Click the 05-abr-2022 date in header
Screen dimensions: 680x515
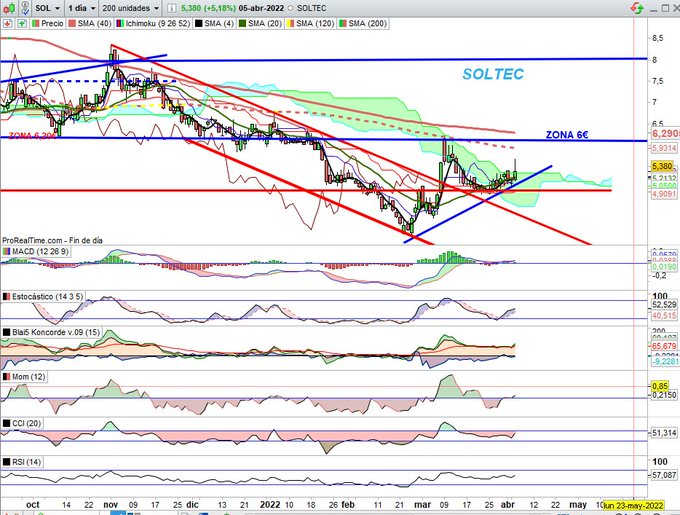261,8
